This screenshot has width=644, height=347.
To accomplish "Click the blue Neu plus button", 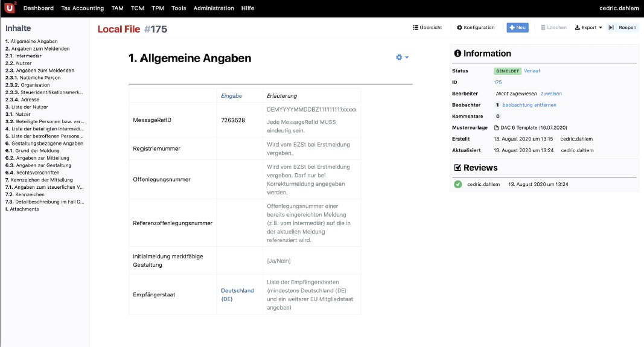I will tap(517, 28).
